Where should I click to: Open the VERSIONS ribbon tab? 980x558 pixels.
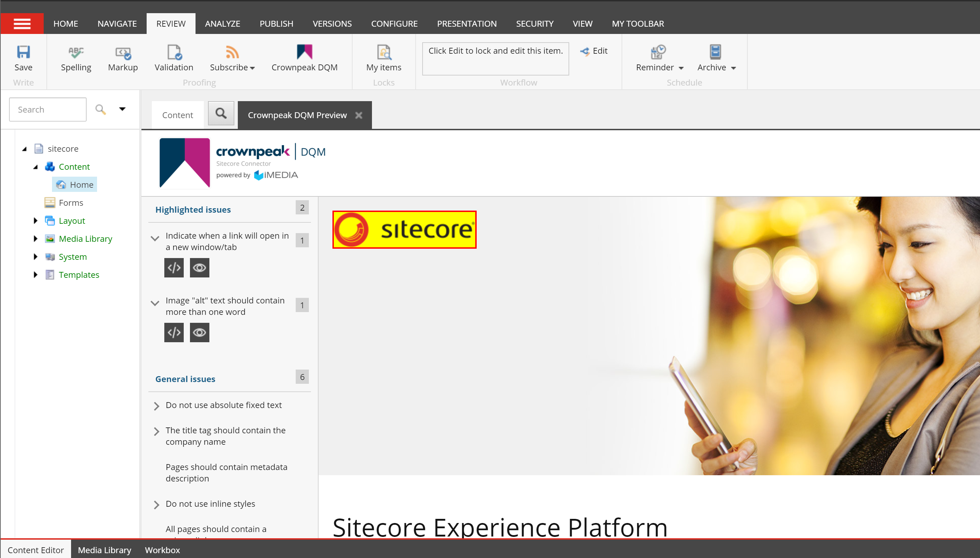tap(332, 24)
